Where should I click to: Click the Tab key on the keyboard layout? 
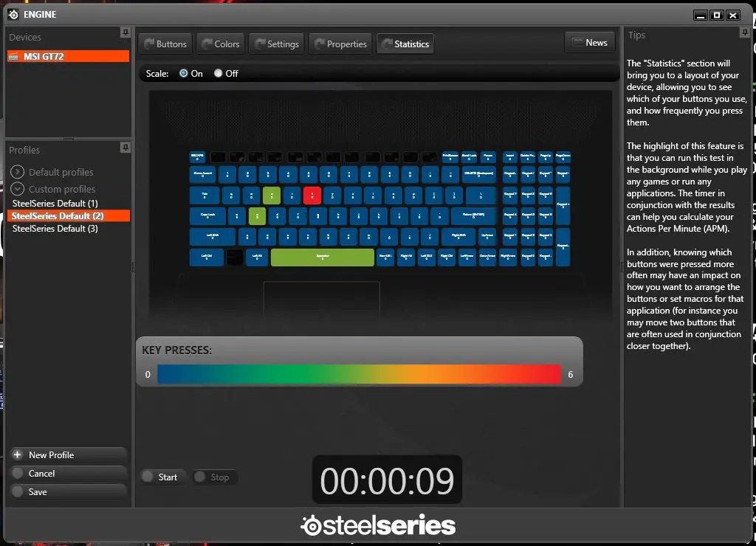coord(205,196)
